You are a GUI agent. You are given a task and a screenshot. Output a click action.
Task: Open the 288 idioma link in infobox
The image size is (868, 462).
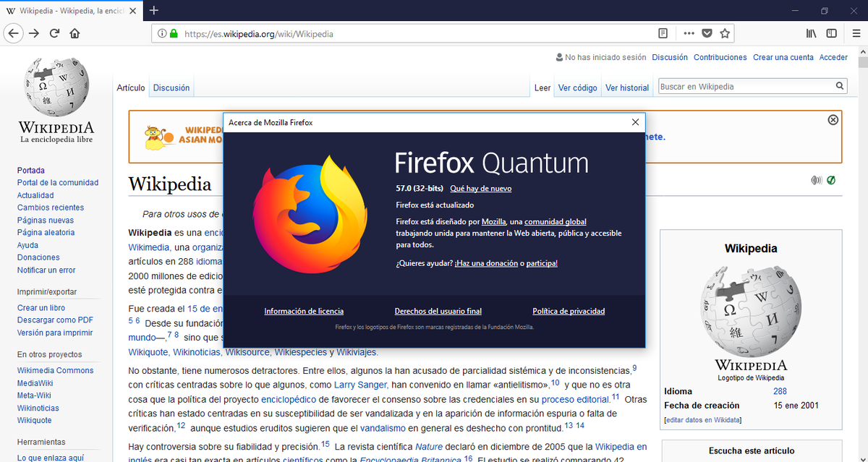[x=780, y=392]
